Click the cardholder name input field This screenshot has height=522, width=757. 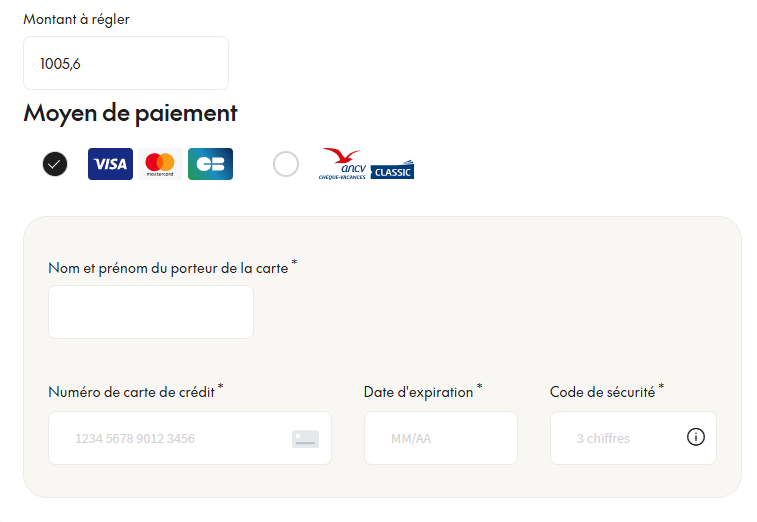[x=151, y=312]
